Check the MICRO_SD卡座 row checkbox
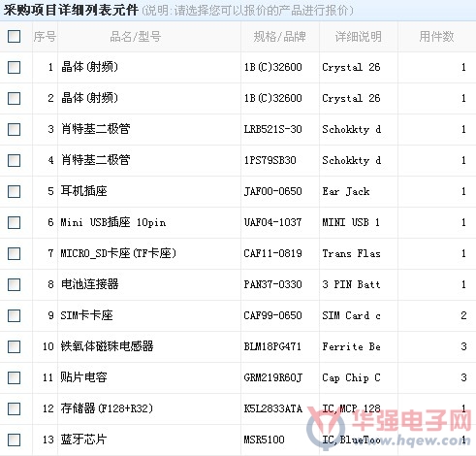Screen dimensions: 476x456 (14, 253)
